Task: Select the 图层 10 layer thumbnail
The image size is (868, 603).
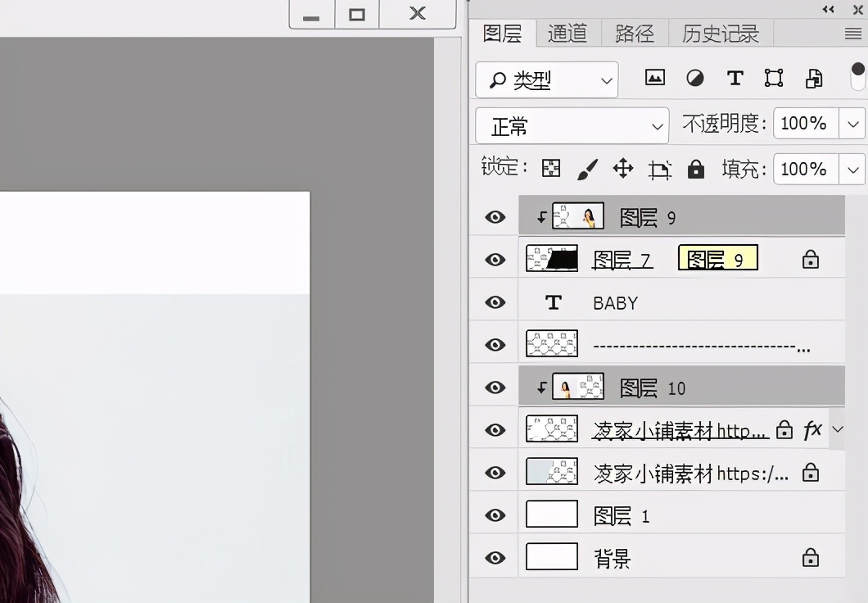Action: pos(578,388)
